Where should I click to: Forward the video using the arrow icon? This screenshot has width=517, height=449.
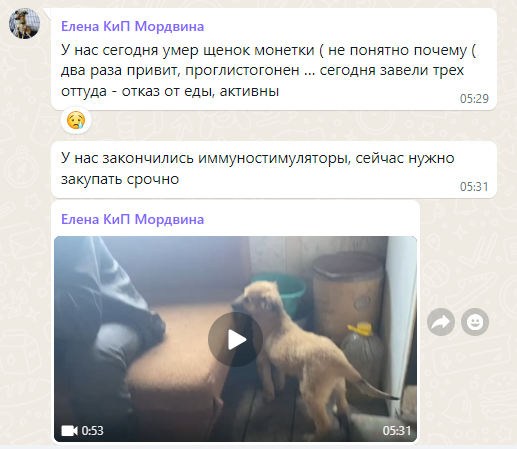coord(441,322)
